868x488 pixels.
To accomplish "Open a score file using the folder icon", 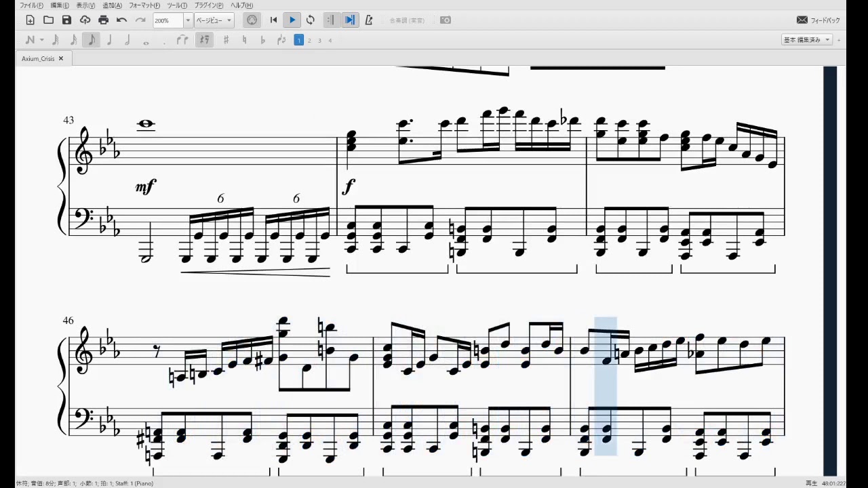I will click(48, 20).
